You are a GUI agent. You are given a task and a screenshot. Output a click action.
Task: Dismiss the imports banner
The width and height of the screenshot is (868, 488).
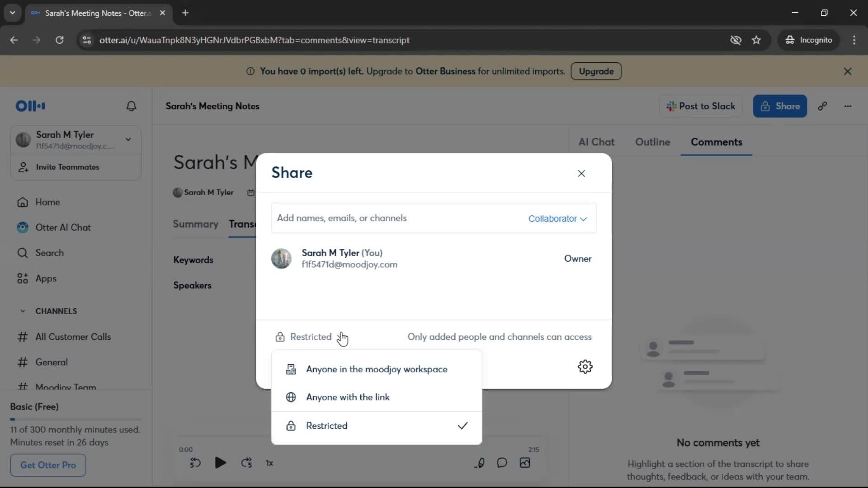click(848, 71)
